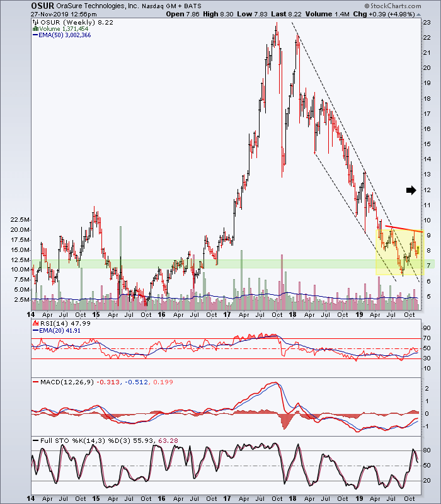Click the -1 label on MACD axis
Viewport: 441px width, 504px height.
[427, 427]
